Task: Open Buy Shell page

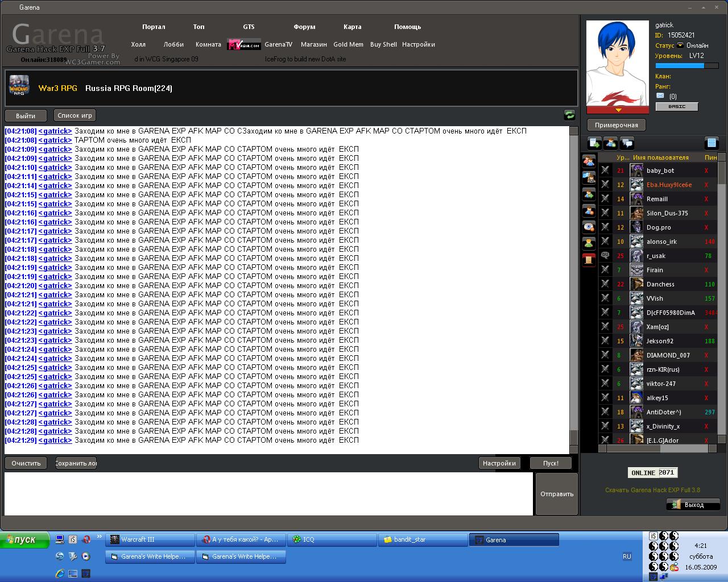Action: pos(383,44)
